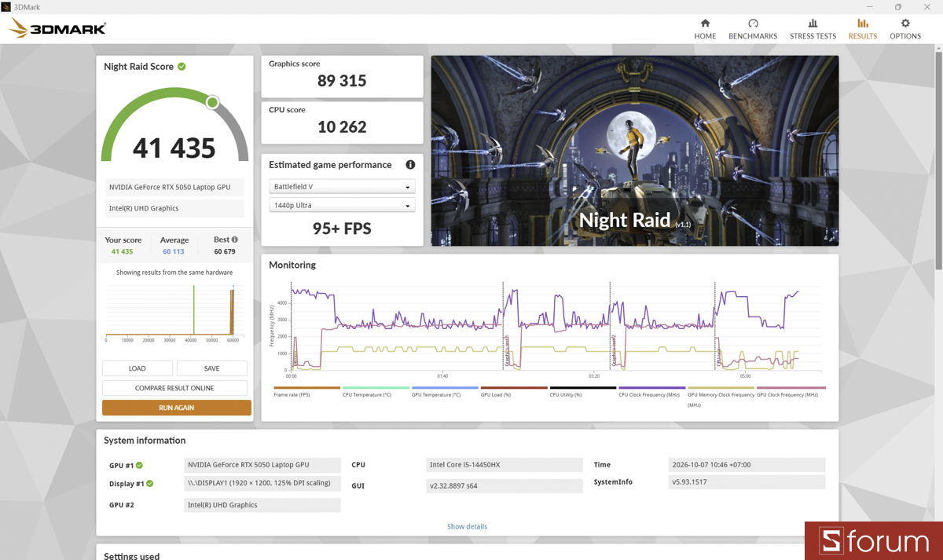943x560 pixels.
Task: Click the score gauge indicator knob
Action: pos(212,102)
